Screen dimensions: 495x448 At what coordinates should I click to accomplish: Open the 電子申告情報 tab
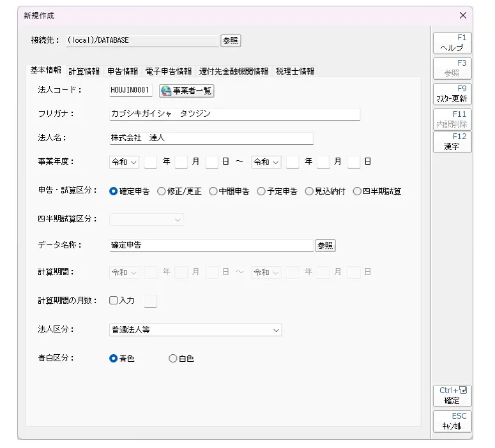pos(168,71)
